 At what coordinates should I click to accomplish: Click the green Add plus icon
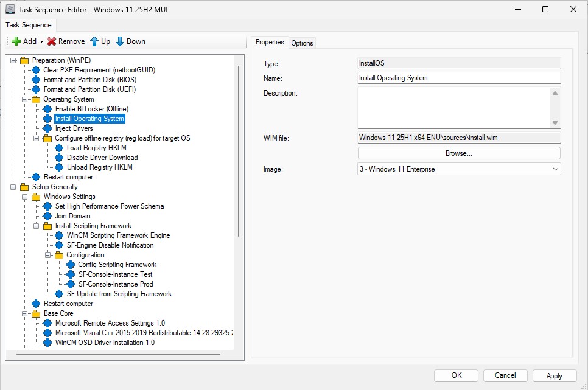(16, 41)
